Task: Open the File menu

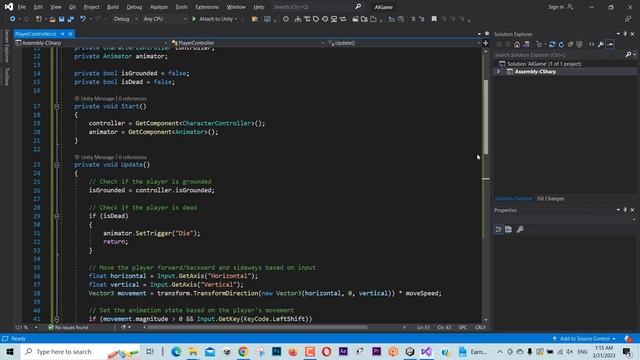Action: pyautogui.click(x=22, y=7)
